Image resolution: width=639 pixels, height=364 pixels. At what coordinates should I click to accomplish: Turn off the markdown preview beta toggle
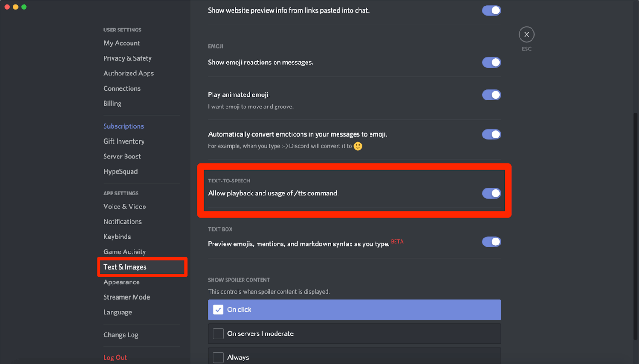click(x=491, y=242)
